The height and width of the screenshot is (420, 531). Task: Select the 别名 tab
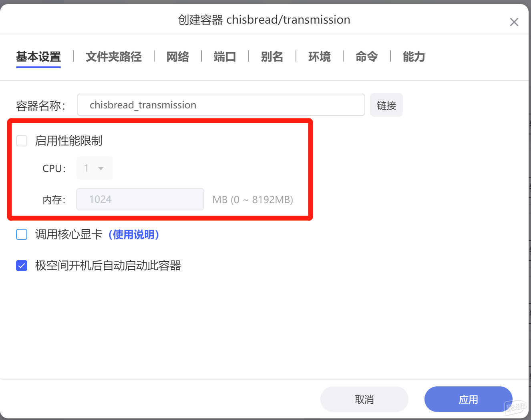pos(272,57)
